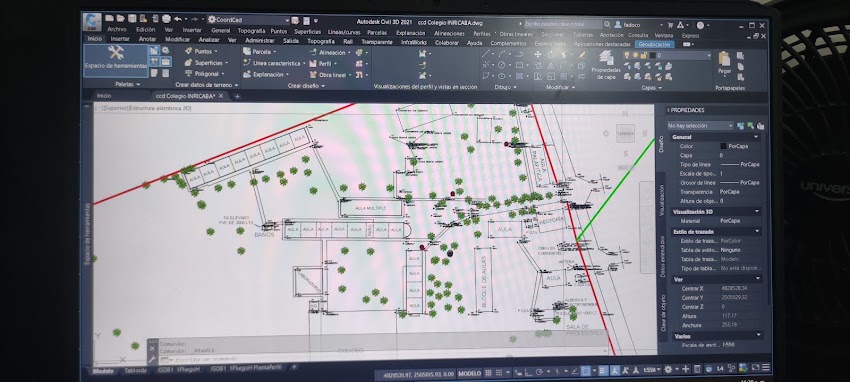Switch to the Anotar ribbon tab

tap(147, 39)
